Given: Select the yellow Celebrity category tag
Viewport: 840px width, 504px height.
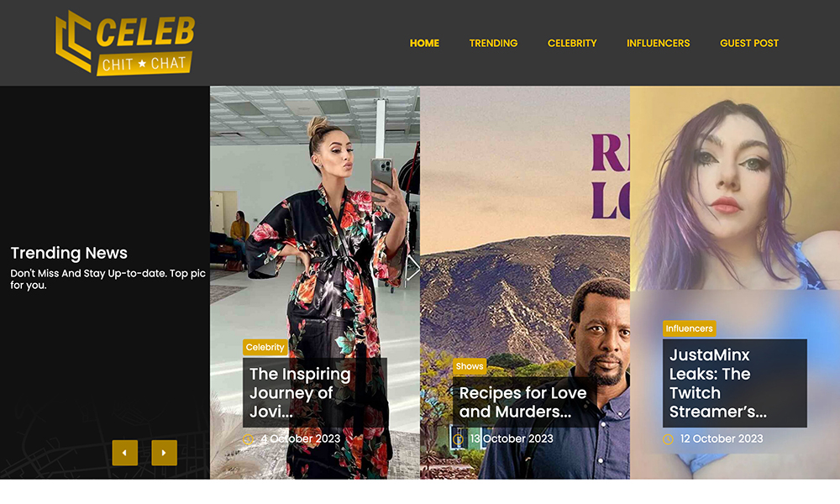Looking at the screenshot, I should tap(265, 347).
